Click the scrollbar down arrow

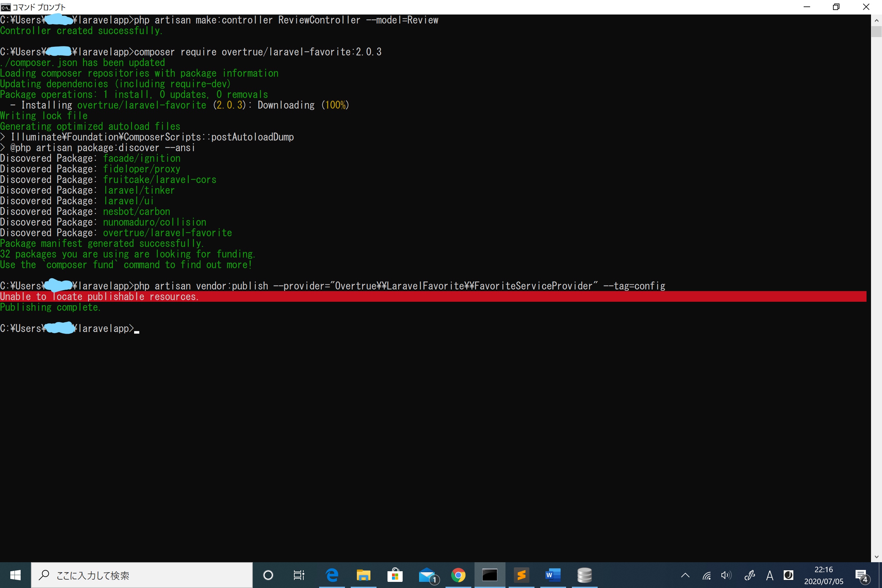pos(877,556)
